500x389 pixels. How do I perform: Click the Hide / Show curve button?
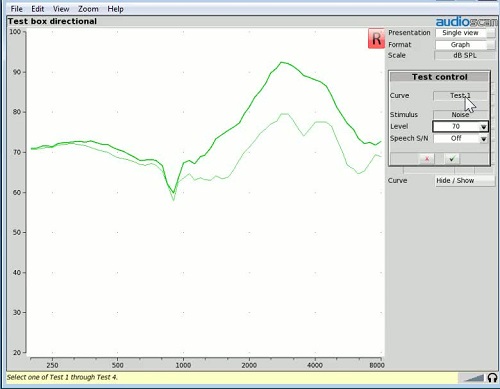coord(465,181)
